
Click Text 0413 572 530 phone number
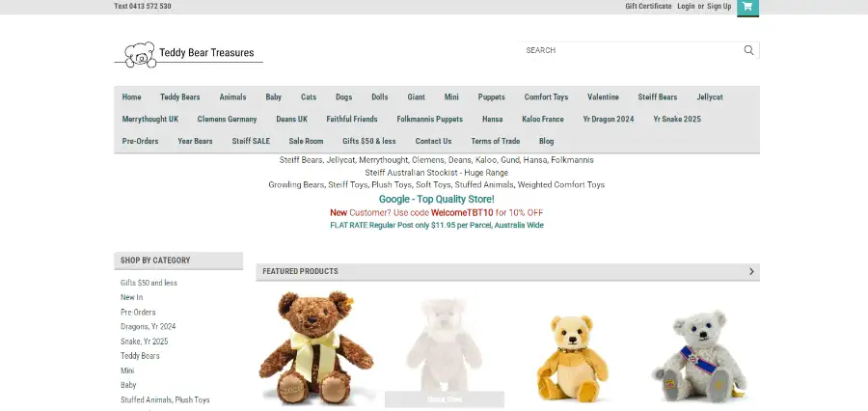pyautogui.click(x=143, y=6)
